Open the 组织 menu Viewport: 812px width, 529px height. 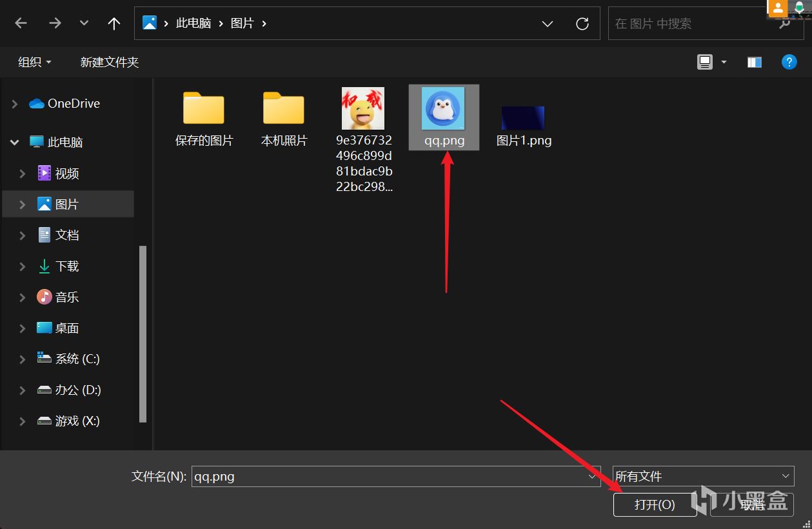tap(35, 62)
